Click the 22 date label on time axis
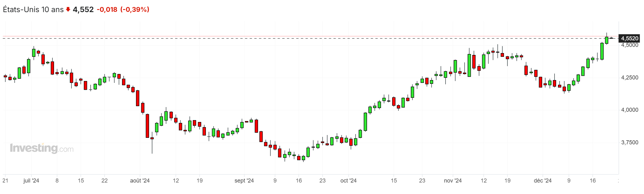The image size is (644, 194). pos(105,181)
